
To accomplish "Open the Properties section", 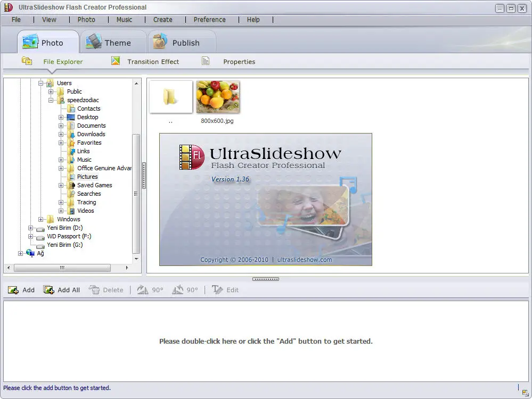I will tap(239, 62).
